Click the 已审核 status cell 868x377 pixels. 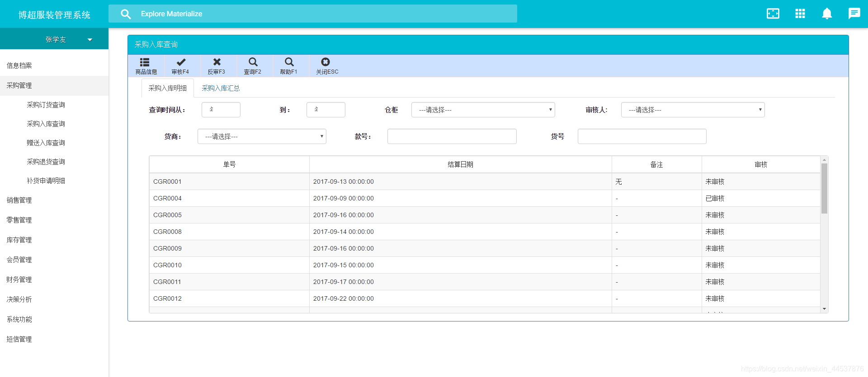click(761, 198)
